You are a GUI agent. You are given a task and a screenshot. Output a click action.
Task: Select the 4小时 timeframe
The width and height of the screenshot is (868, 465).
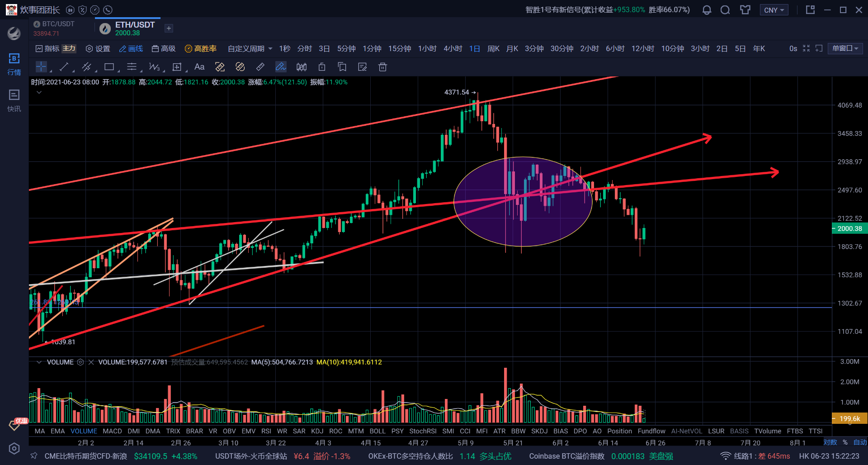(x=453, y=48)
